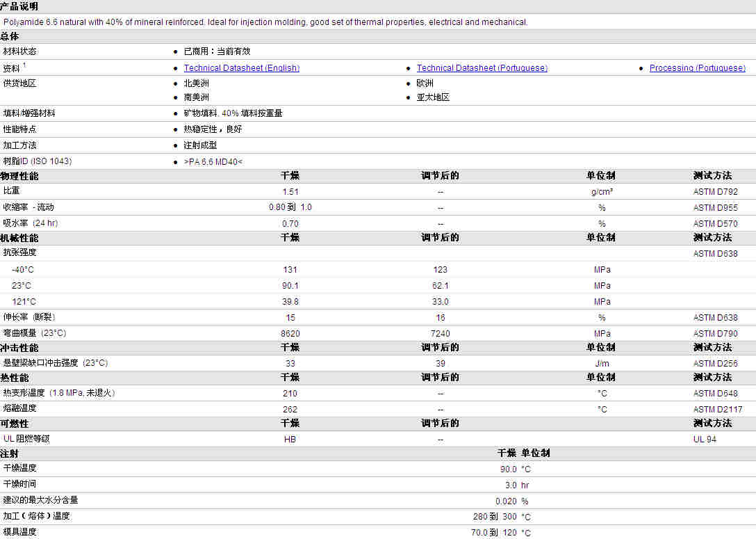Select conditioned tensile value 33.0
The image size is (756, 539).
(x=441, y=301)
